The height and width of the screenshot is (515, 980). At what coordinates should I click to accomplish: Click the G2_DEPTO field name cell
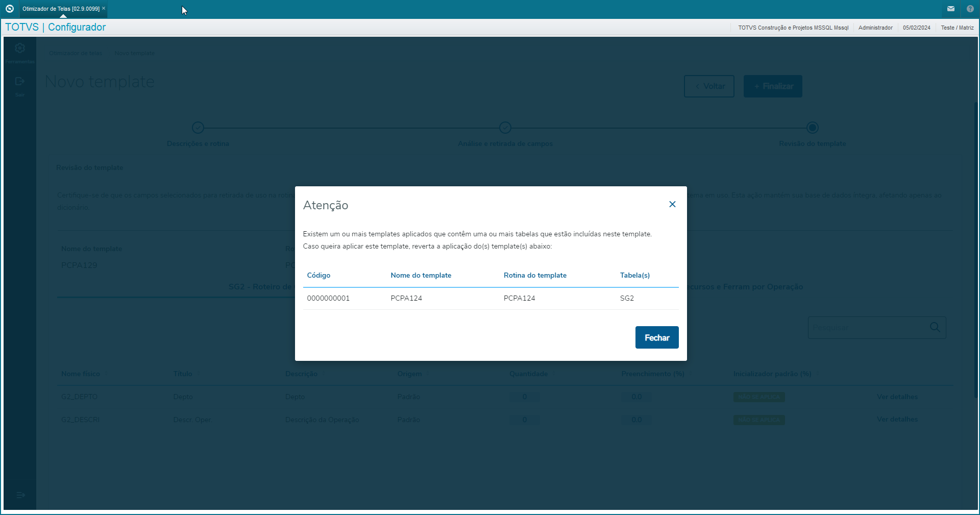pyautogui.click(x=79, y=397)
